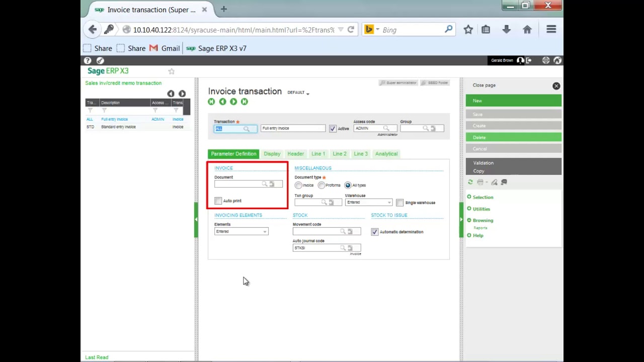Collapse left panel with green handle

196,219
